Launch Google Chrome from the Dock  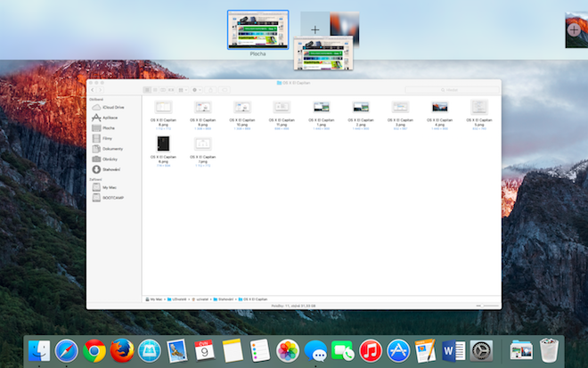tap(94, 351)
